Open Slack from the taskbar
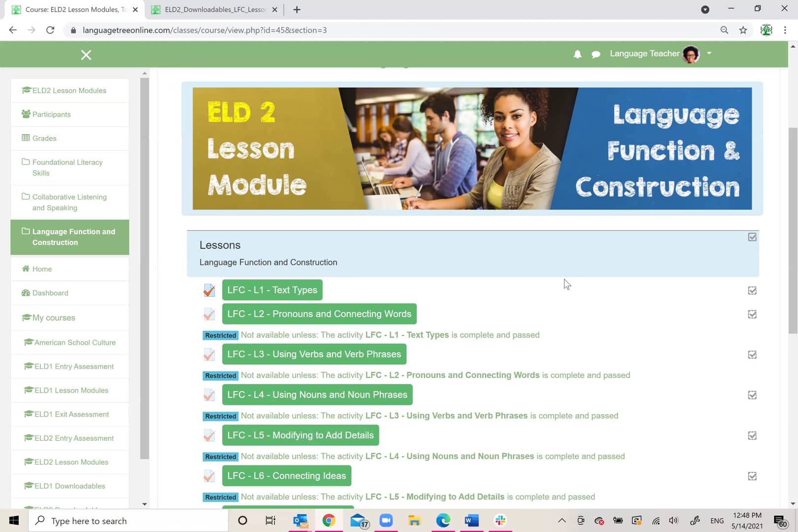Image resolution: width=798 pixels, height=532 pixels. (500, 521)
